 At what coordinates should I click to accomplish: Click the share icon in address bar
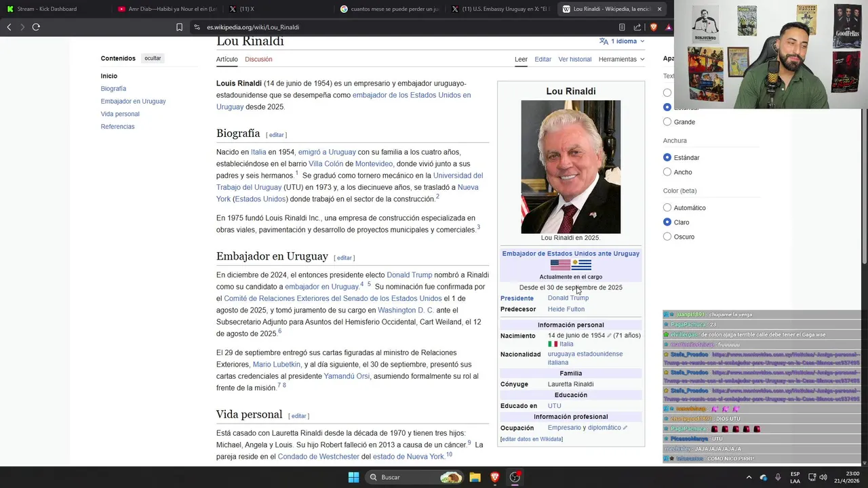click(637, 27)
